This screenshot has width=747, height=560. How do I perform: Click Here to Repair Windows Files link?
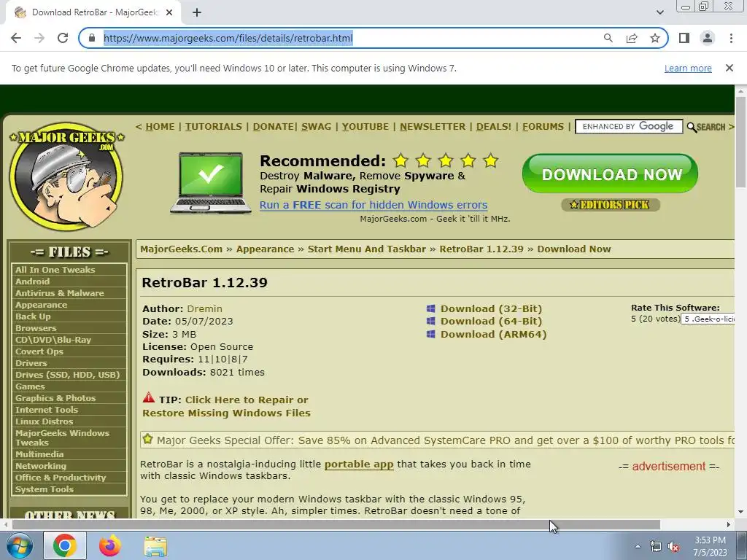click(226, 406)
